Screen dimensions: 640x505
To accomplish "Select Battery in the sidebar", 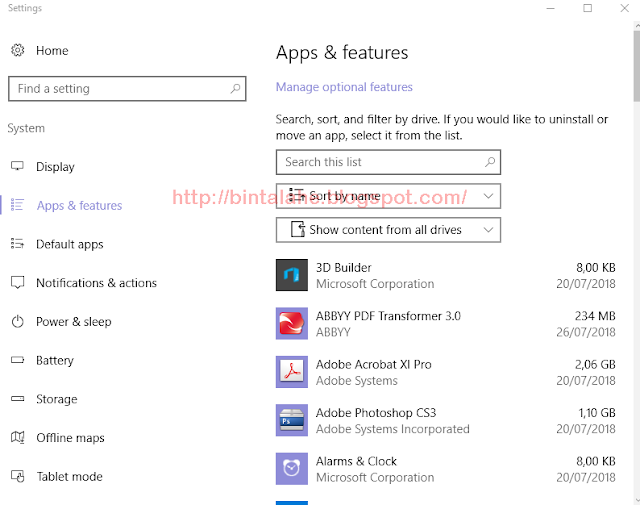I will (x=55, y=360).
